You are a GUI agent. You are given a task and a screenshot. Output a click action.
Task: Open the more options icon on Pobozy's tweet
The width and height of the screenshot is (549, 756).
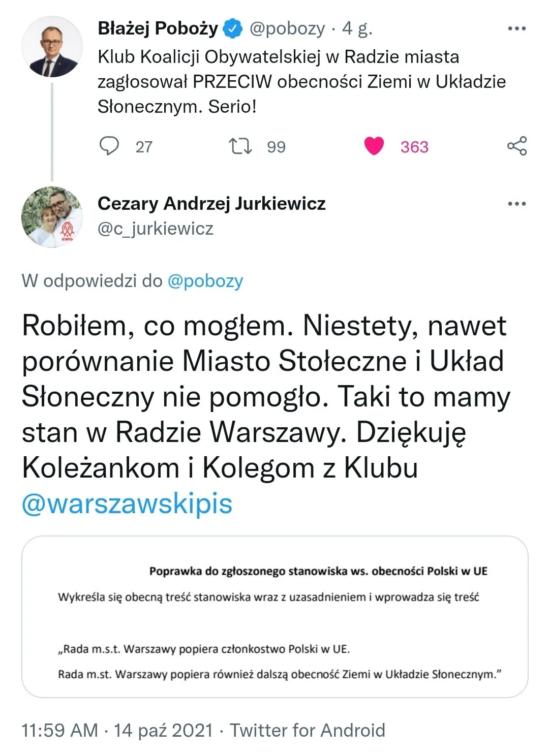coord(517,29)
